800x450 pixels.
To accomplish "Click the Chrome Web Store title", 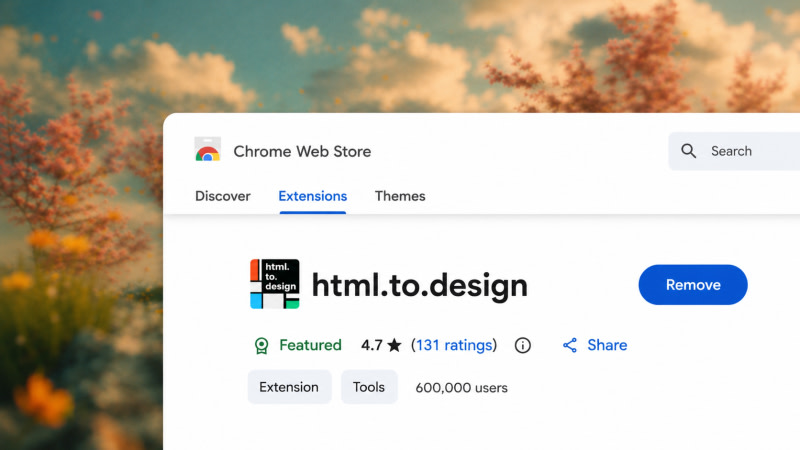I will [302, 152].
